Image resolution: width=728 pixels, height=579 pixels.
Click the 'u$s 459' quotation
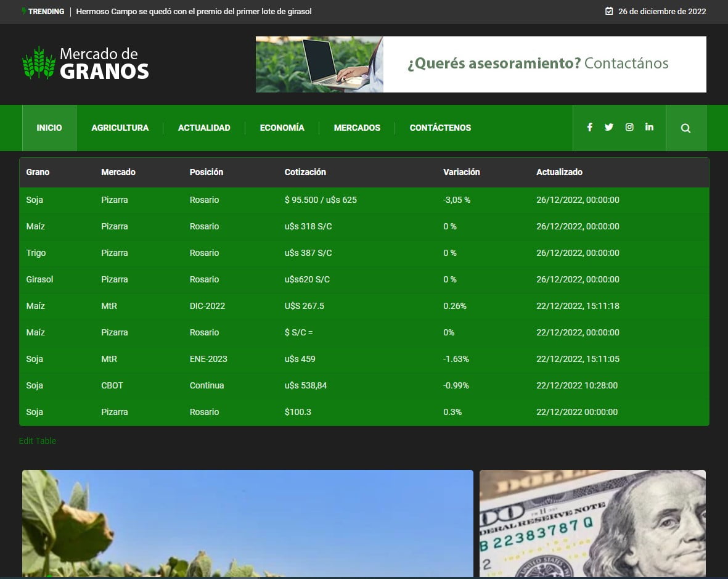(300, 359)
